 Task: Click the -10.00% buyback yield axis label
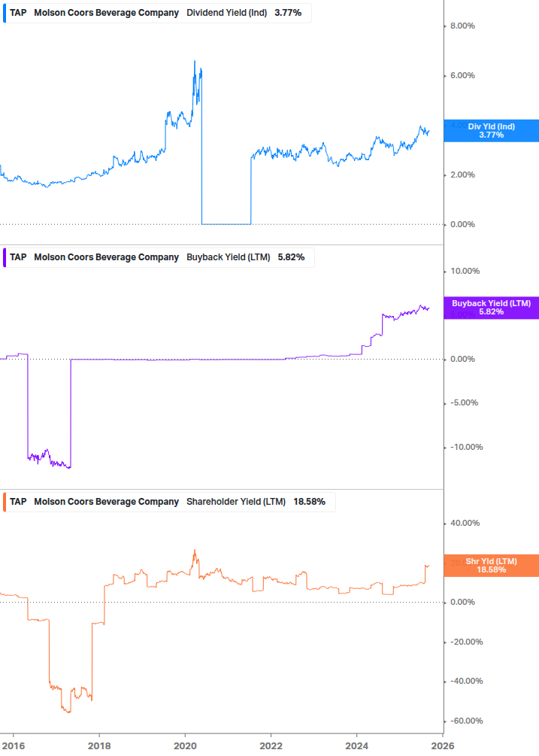point(466,447)
